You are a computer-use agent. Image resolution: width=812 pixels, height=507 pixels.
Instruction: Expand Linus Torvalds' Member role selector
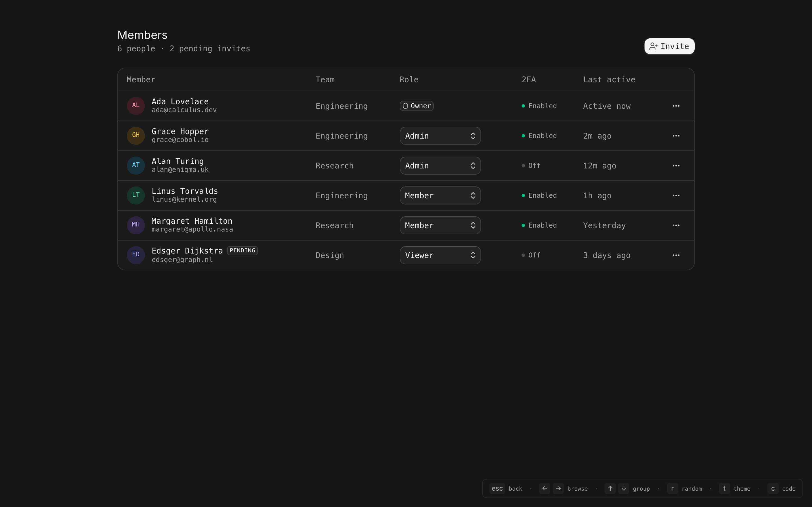tap(440, 195)
